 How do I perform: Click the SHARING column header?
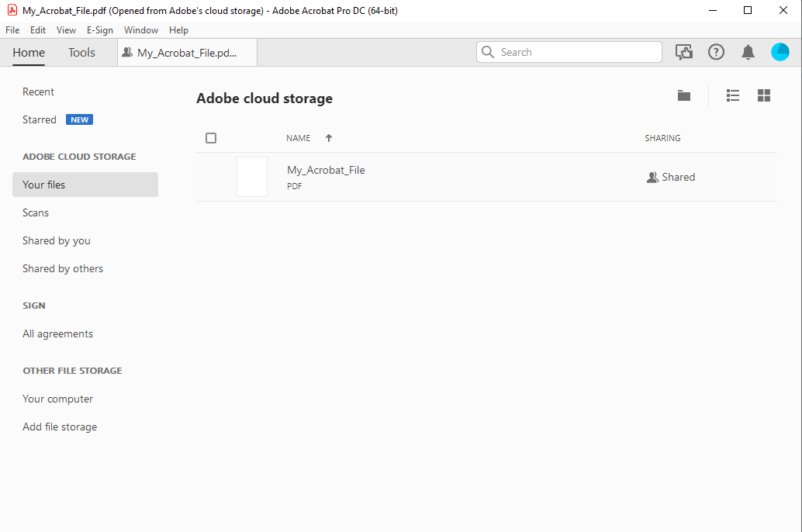662,138
